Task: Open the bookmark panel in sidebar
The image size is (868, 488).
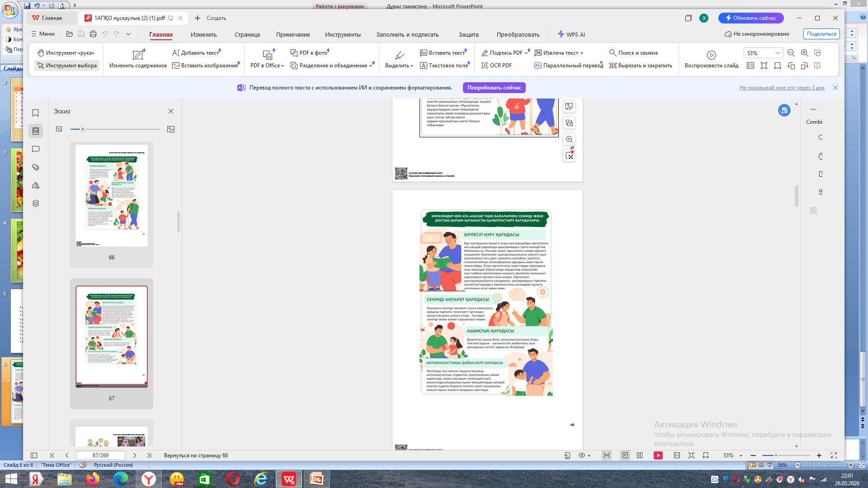Action: click(x=36, y=113)
